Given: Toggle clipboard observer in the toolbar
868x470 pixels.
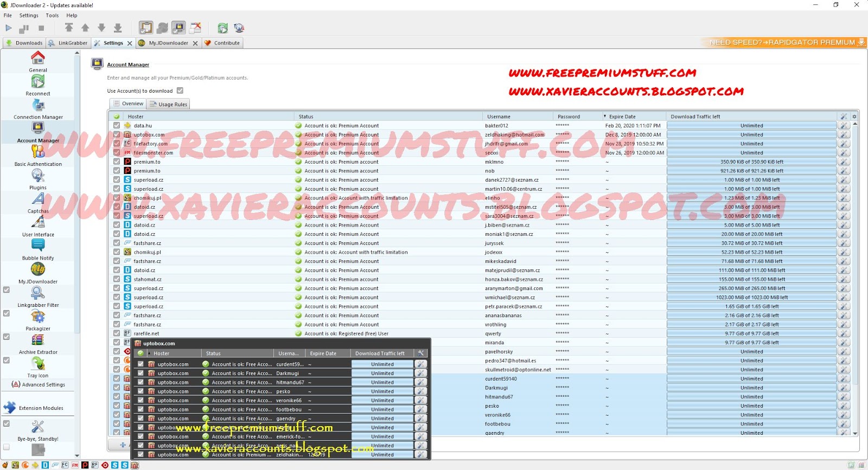Looking at the screenshot, I should (x=145, y=28).
